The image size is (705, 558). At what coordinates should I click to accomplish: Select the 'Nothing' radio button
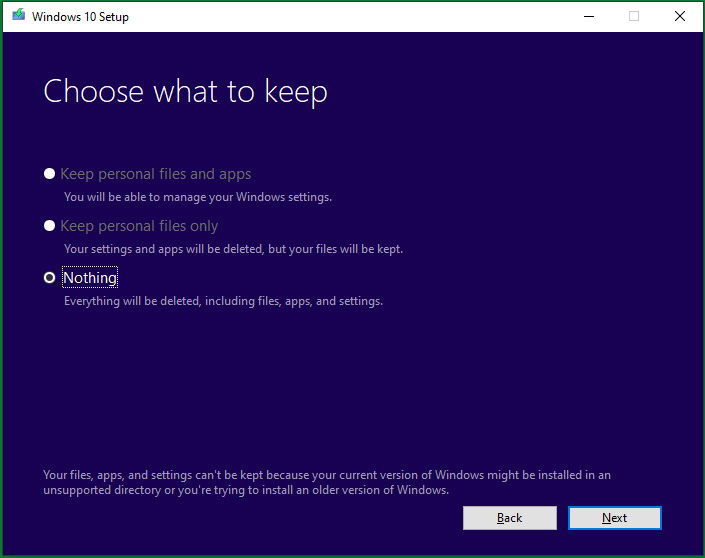[x=49, y=277]
